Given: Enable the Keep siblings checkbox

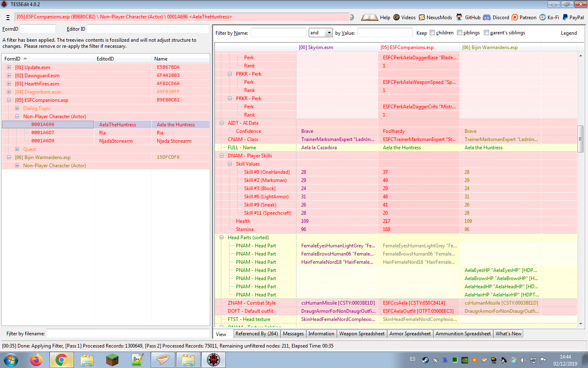Looking at the screenshot, I should (459, 33).
